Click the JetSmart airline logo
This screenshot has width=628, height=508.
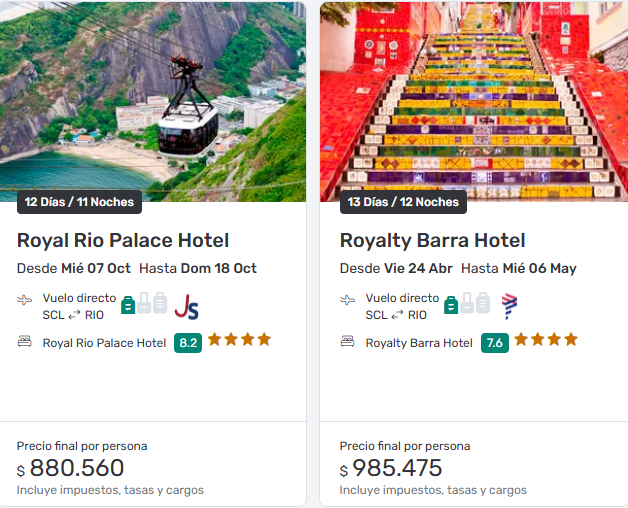pyautogui.click(x=187, y=306)
